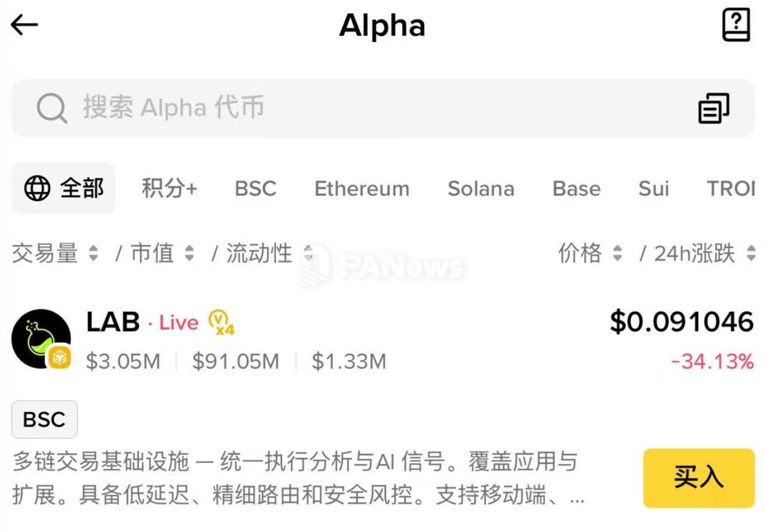
Task: Tap the x4 points multiplier badge
Action: (221, 322)
